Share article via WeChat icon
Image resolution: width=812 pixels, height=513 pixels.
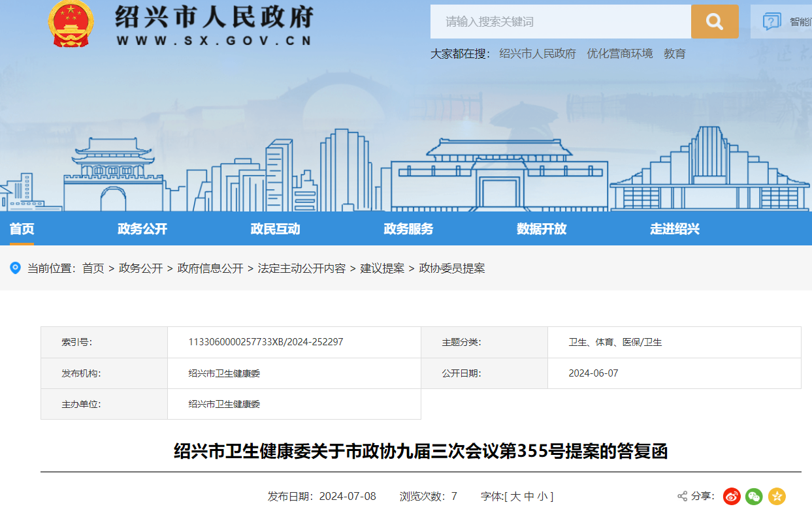(x=754, y=497)
